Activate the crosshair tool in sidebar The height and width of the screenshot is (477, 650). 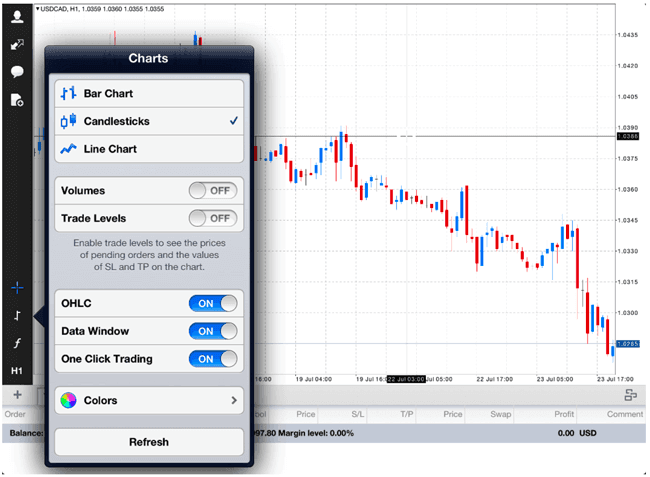[17, 288]
